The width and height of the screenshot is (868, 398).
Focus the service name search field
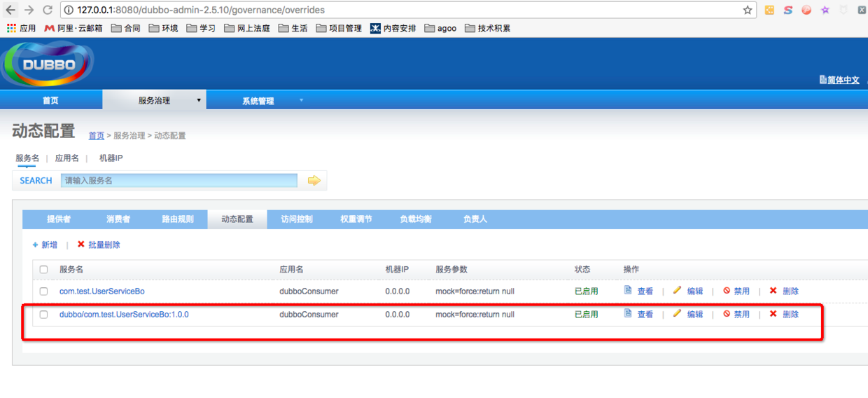click(x=179, y=180)
